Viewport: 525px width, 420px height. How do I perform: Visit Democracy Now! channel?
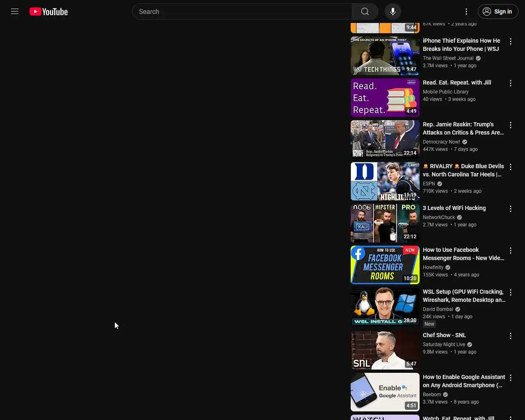(x=441, y=142)
